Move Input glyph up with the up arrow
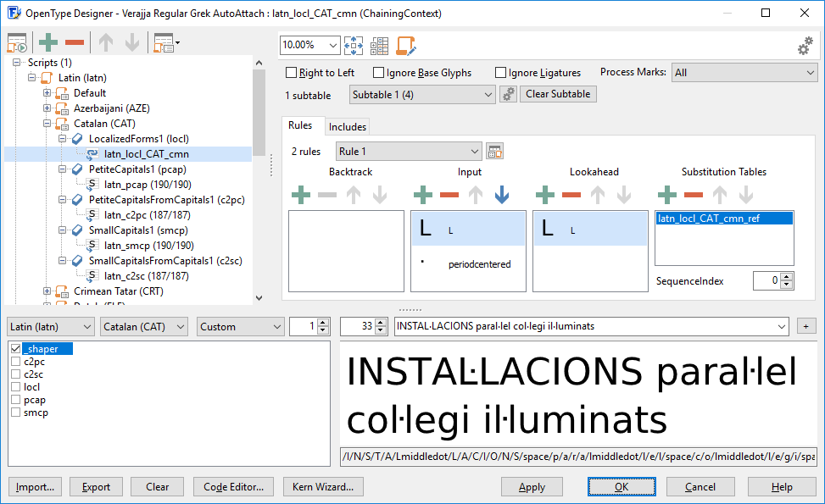The height and width of the screenshot is (504, 825). coord(476,195)
